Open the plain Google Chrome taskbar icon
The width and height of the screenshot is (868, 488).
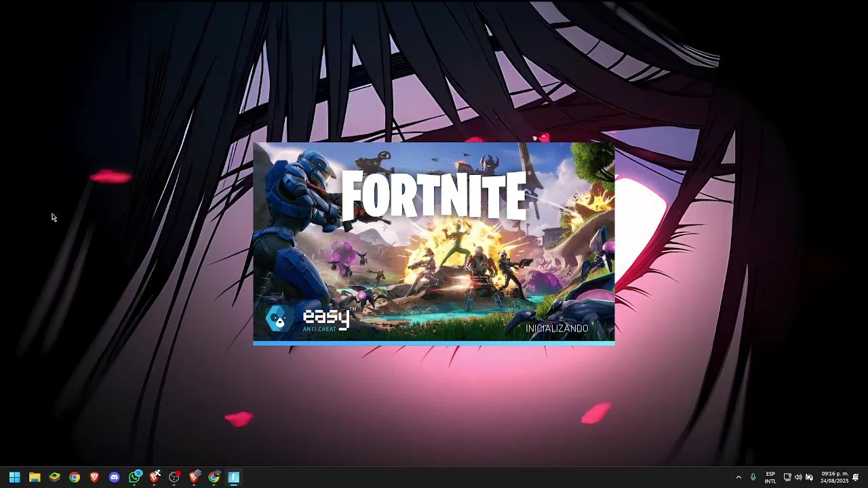(75, 477)
